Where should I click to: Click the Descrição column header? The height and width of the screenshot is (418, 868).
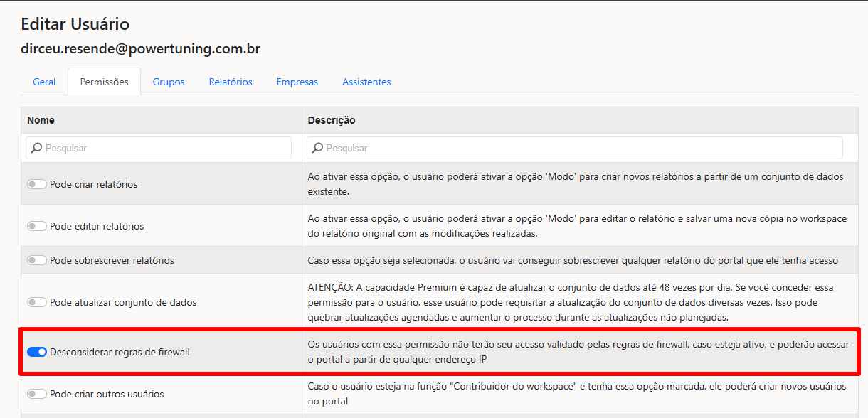pos(332,120)
